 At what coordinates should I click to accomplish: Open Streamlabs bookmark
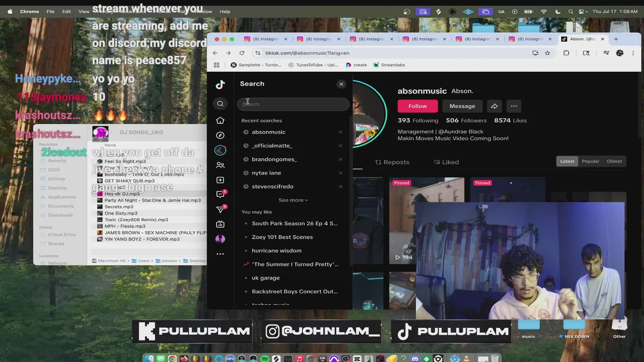[389, 65]
